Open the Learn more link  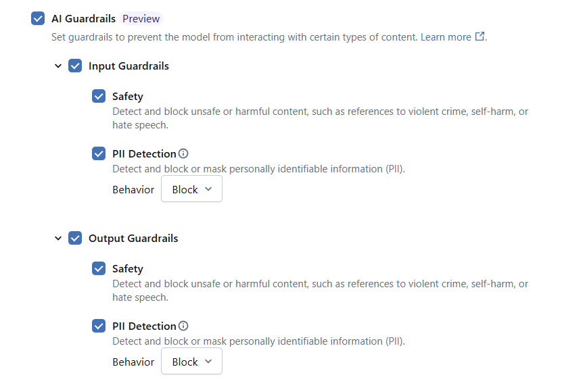click(x=446, y=37)
